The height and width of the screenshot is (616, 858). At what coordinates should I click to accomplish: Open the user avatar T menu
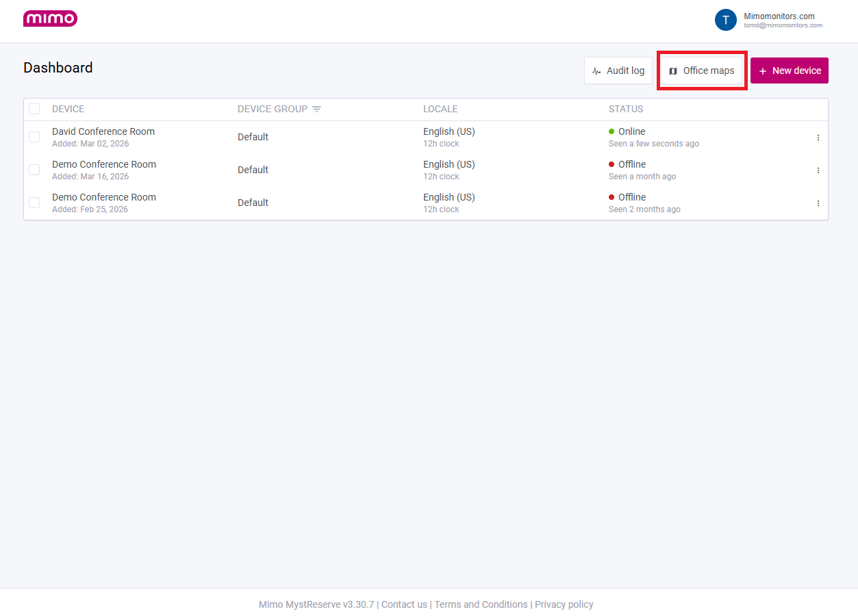point(726,20)
